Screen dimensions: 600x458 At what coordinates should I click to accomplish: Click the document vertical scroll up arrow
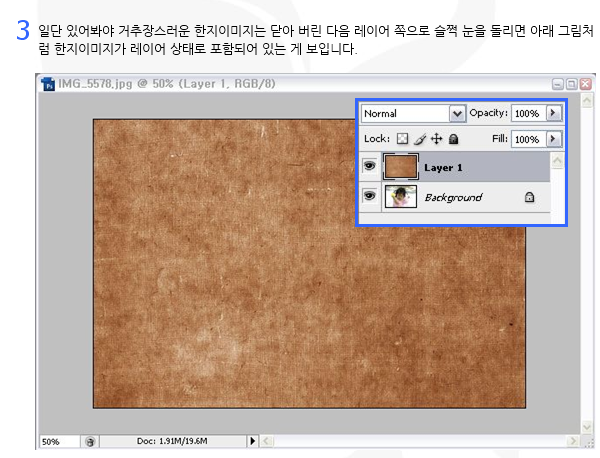587,101
